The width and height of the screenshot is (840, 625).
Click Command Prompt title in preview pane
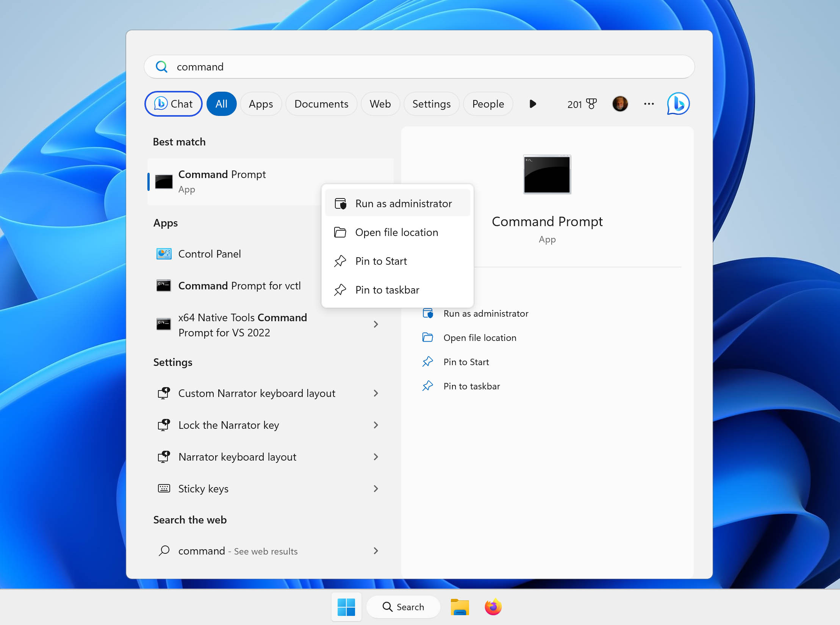pyautogui.click(x=547, y=222)
